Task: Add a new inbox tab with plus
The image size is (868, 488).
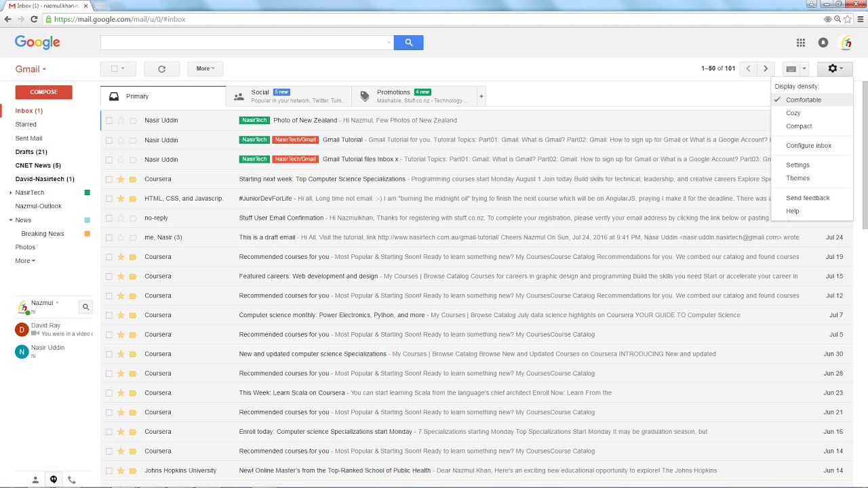Action: point(481,96)
